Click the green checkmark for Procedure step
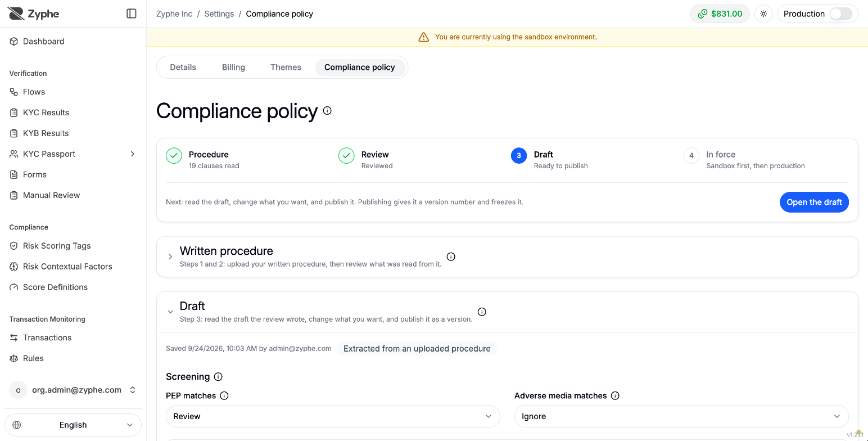Screen dimensions: 868x441 tap(174, 156)
